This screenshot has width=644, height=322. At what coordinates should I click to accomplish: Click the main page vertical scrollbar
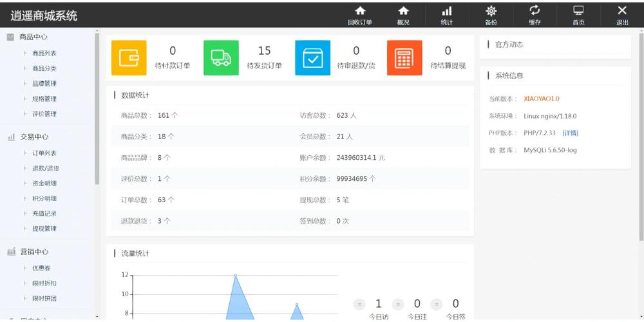click(x=641, y=135)
